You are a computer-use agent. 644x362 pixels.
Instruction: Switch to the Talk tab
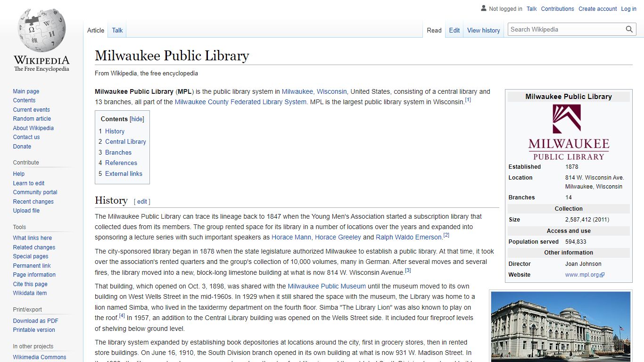pyautogui.click(x=117, y=30)
